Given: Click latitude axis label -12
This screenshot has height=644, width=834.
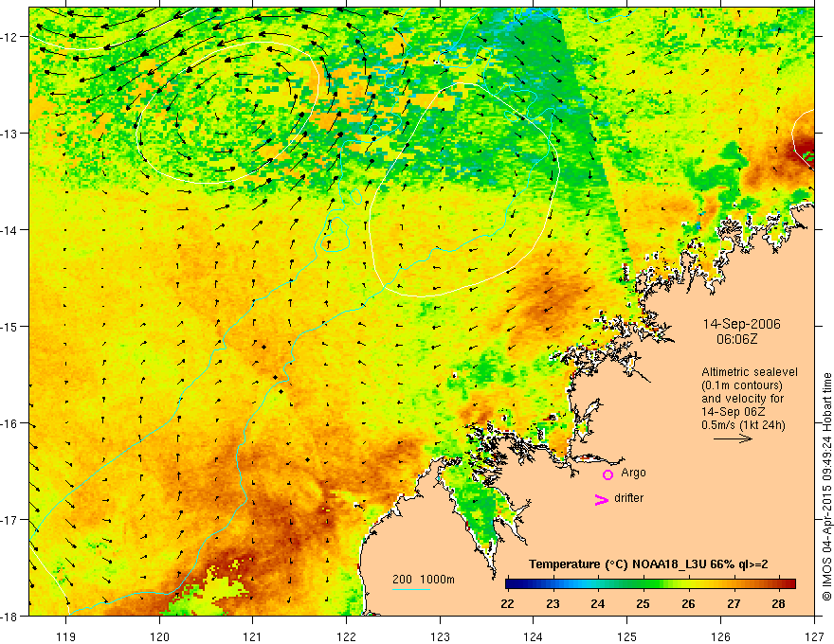Looking at the screenshot, I should [x=9, y=37].
